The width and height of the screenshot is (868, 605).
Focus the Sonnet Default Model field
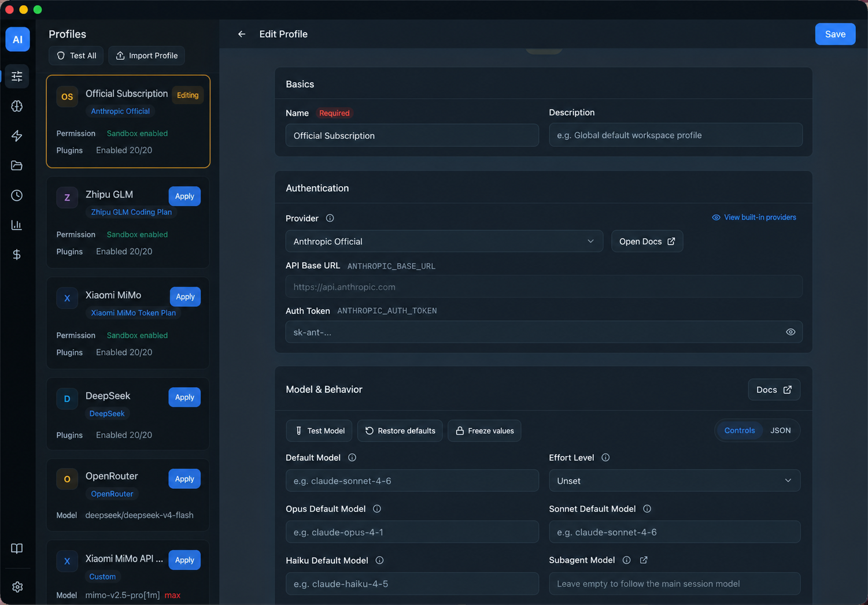[x=674, y=532]
